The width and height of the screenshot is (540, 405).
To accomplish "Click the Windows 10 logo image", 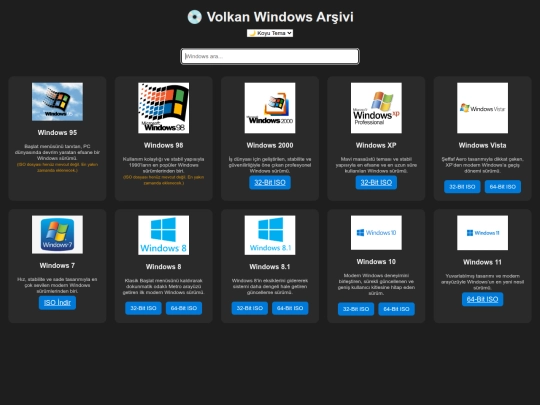I will pyautogui.click(x=376, y=233).
